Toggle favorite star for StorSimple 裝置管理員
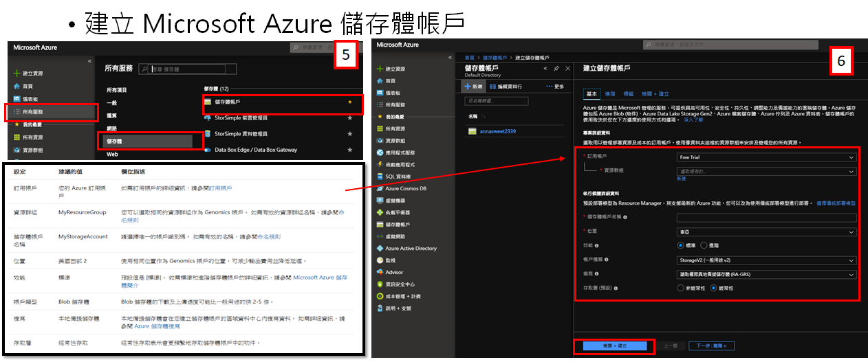 (x=350, y=117)
